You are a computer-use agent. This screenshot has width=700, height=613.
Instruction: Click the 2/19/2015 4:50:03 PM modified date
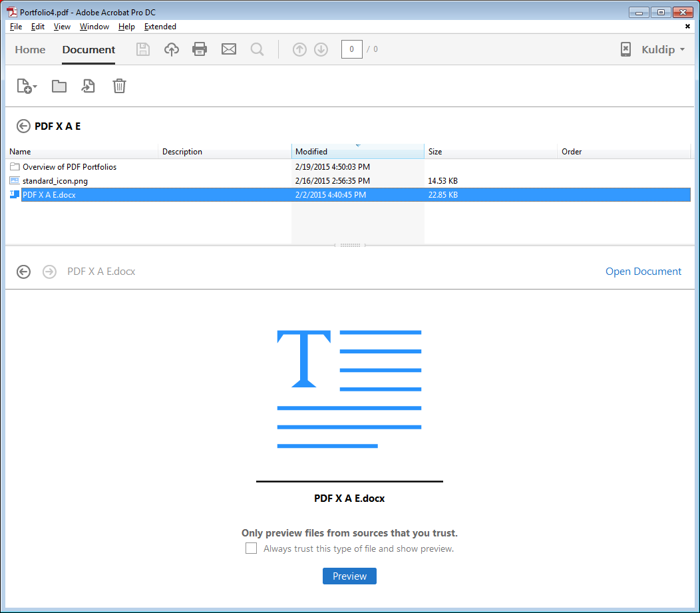click(333, 166)
